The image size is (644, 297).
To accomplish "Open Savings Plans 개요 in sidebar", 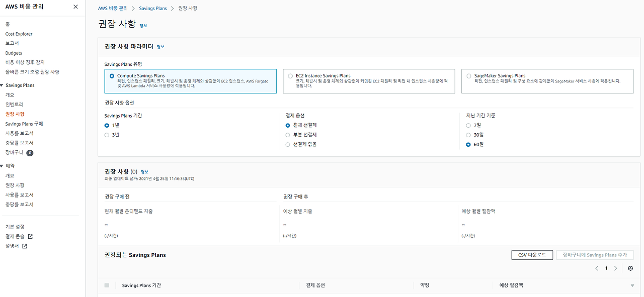I will point(10,95).
